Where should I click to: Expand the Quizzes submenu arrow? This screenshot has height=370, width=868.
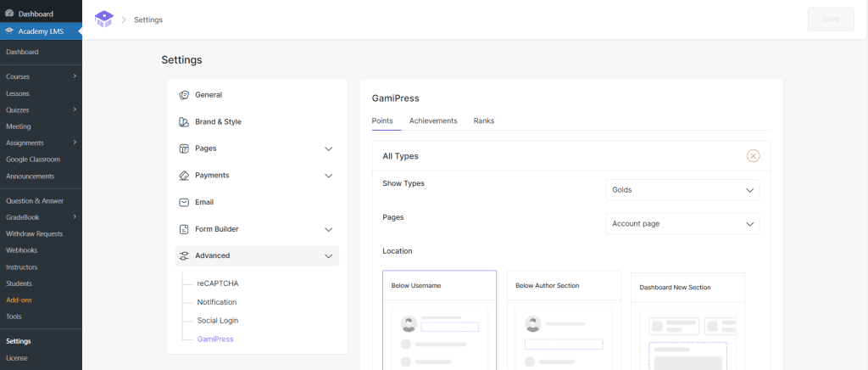(75, 109)
